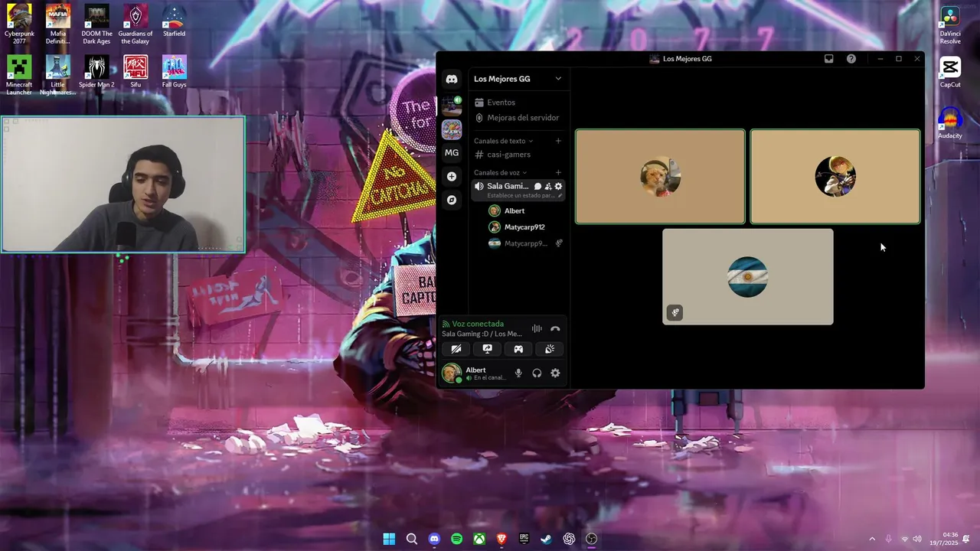Open Guardians of the Galaxy shortcut
This screenshot has width=980, height=551.
(x=136, y=24)
